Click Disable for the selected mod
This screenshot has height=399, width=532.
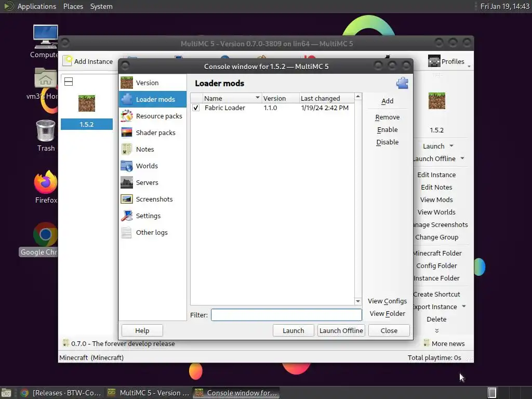point(387,142)
